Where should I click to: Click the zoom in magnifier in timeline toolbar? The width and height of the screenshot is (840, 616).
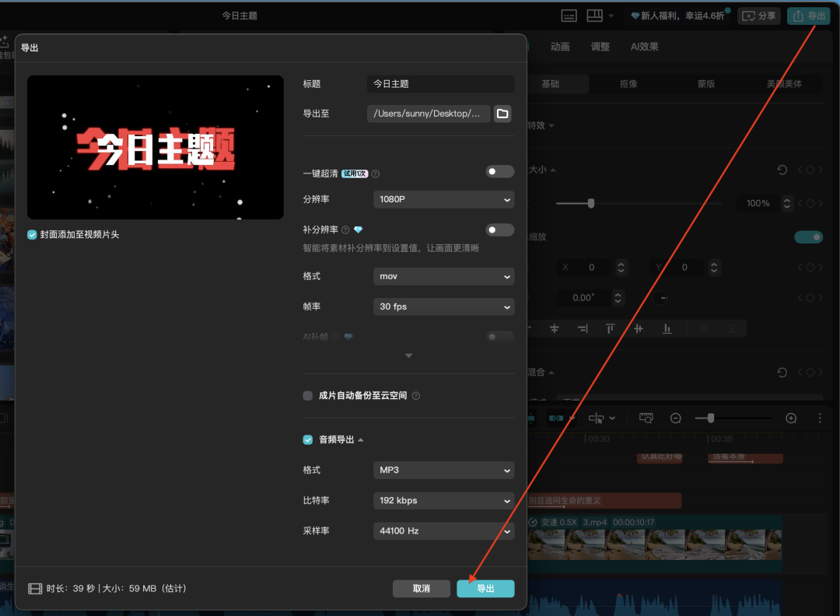[790, 418]
